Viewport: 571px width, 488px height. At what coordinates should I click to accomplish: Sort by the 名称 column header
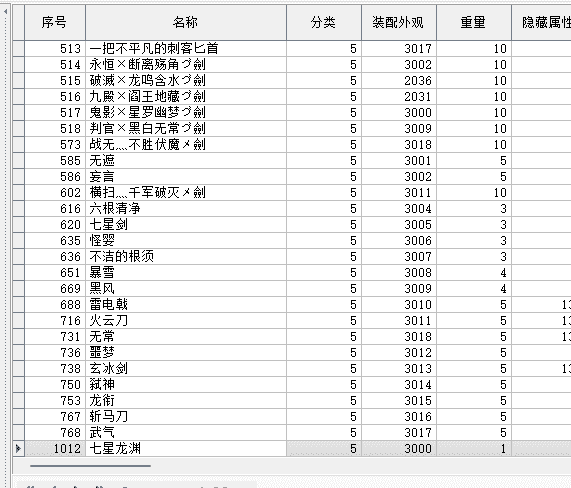tap(186, 23)
